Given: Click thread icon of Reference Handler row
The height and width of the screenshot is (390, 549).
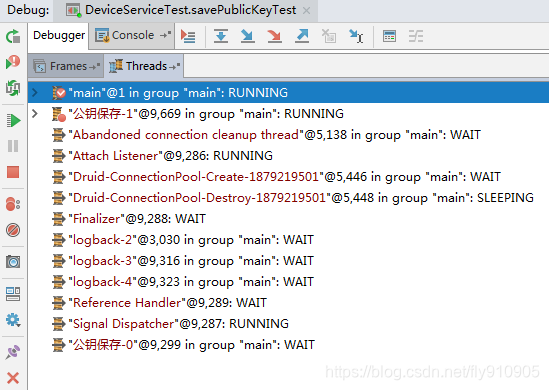Looking at the screenshot, I should tap(58, 303).
